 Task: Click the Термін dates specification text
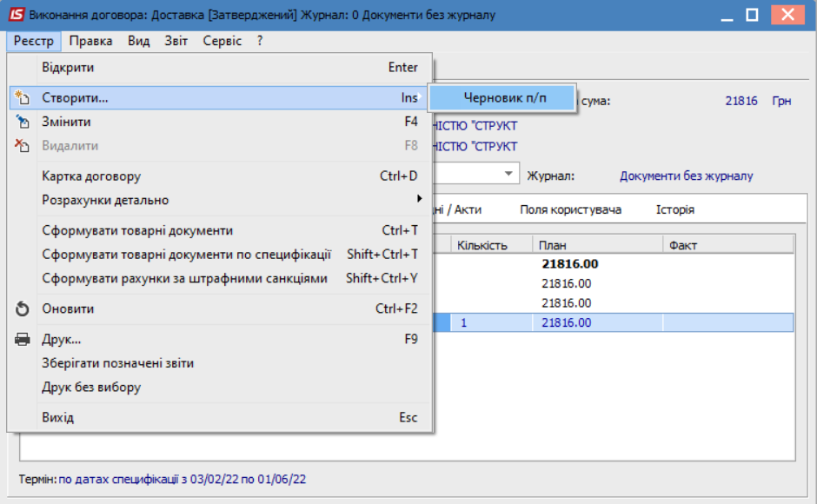point(182,479)
